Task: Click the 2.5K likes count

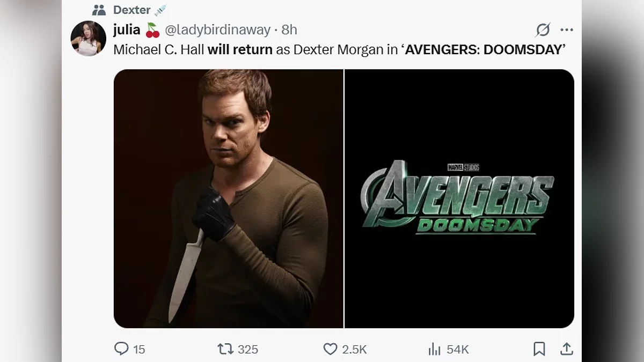Action: point(354,350)
